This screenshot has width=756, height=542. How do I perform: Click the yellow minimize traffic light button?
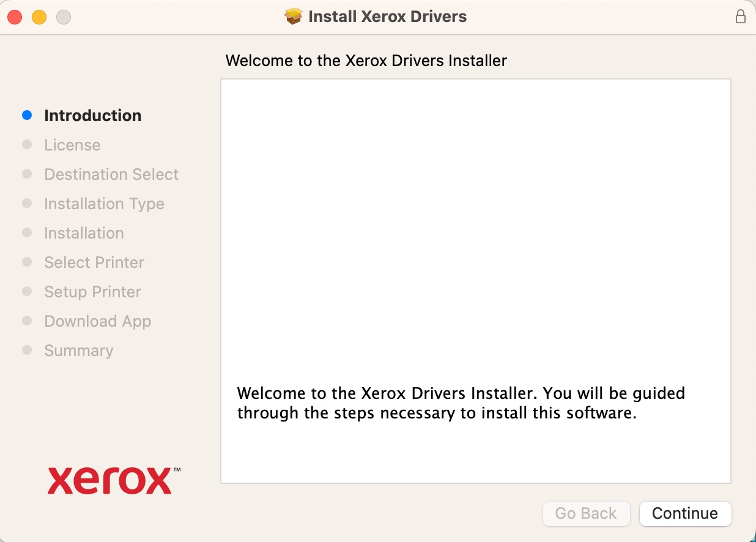39,18
